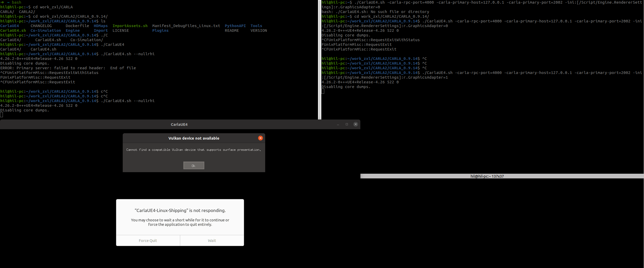The height and width of the screenshot is (268, 644).
Task: Click the PythonAPI directory name
Action: pyautogui.click(x=235, y=26)
